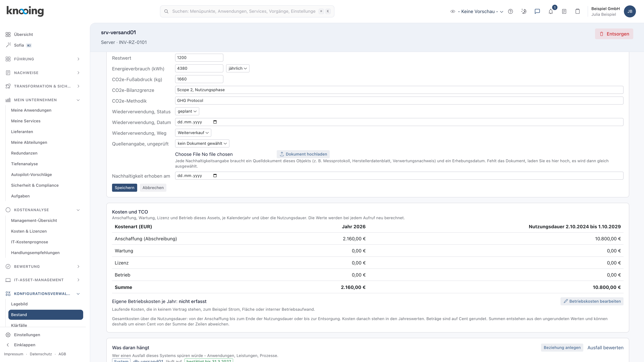Save the form with Speichern

click(x=124, y=188)
